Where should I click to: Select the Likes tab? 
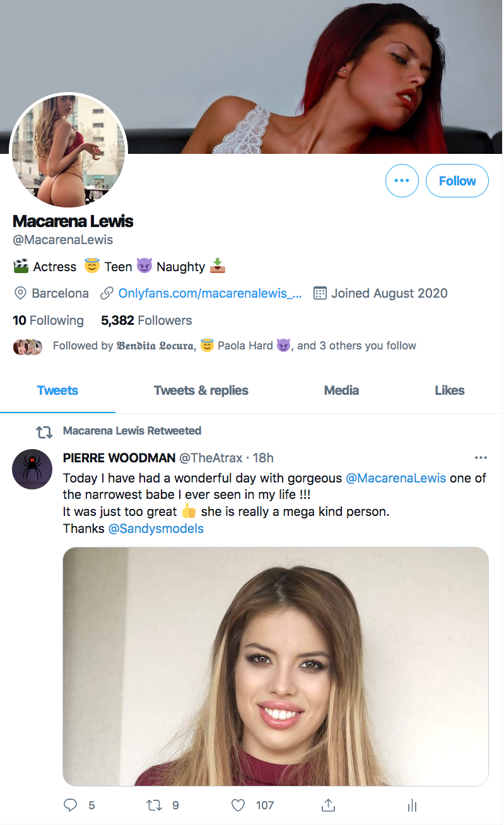coord(449,390)
